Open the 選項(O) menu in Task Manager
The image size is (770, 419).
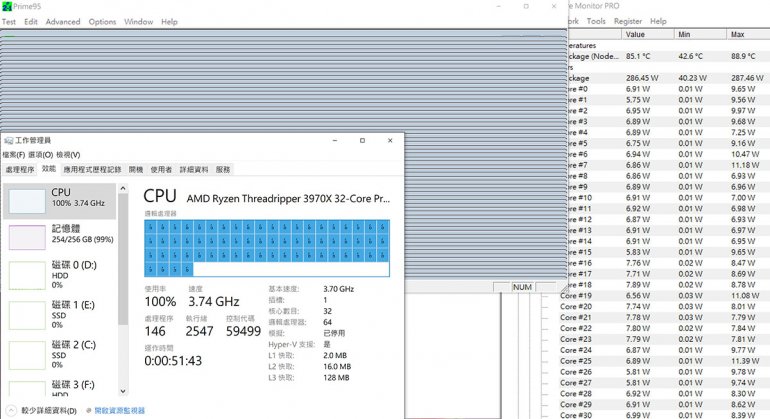tap(41, 155)
